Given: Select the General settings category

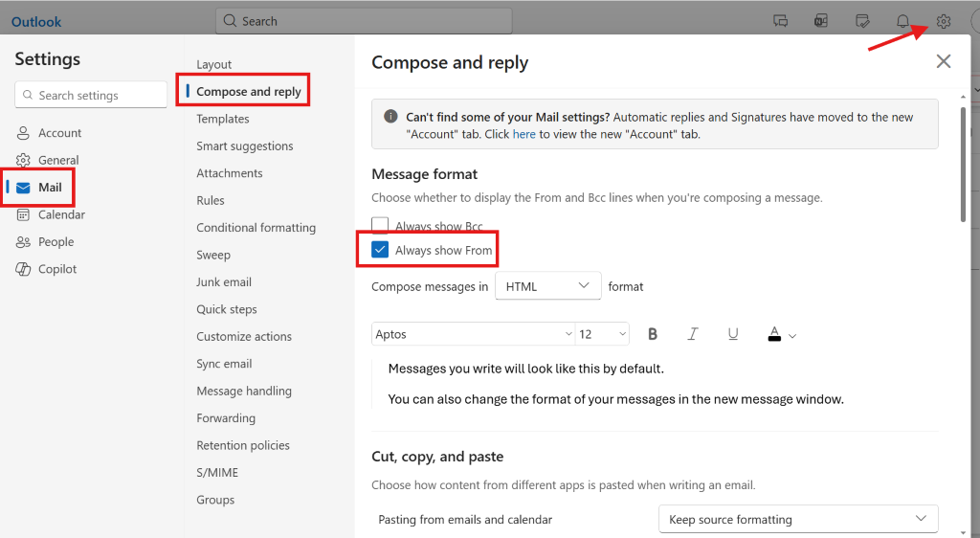Looking at the screenshot, I should pyautogui.click(x=58, y=160).
